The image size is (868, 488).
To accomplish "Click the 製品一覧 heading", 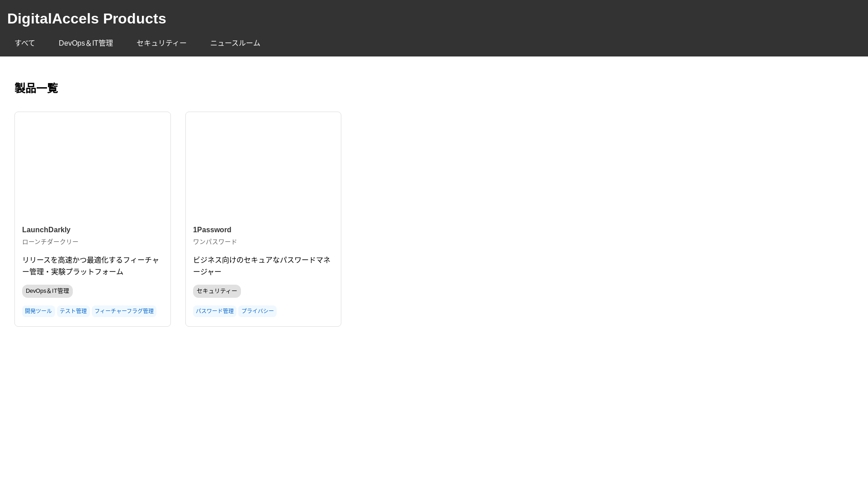I will 36,88.
